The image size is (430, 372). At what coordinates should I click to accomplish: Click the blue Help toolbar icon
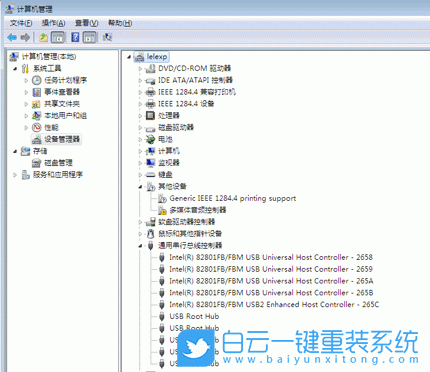[75, 37]
